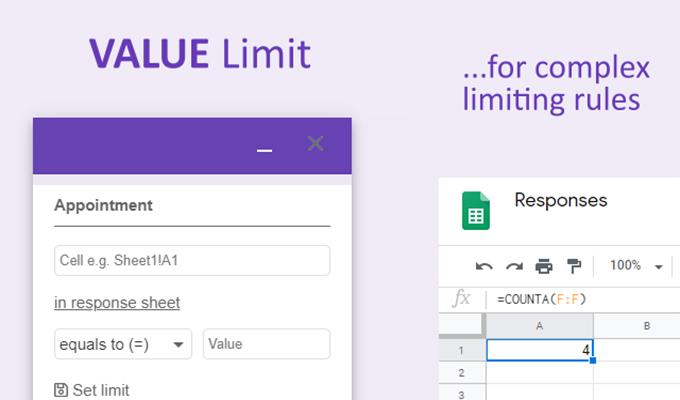Click cell A1 containing 4
Viewport: 680px width, 400px height.
point(539,350)
